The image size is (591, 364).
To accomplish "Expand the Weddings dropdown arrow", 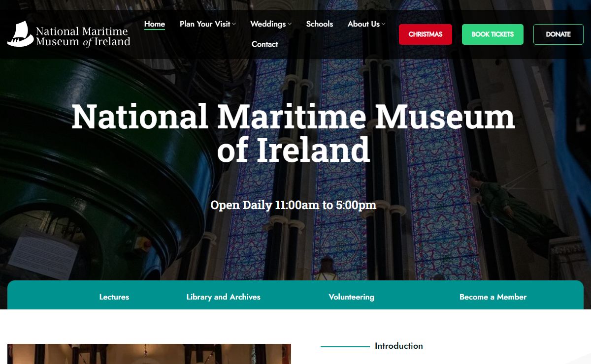I will coord(290,24).
